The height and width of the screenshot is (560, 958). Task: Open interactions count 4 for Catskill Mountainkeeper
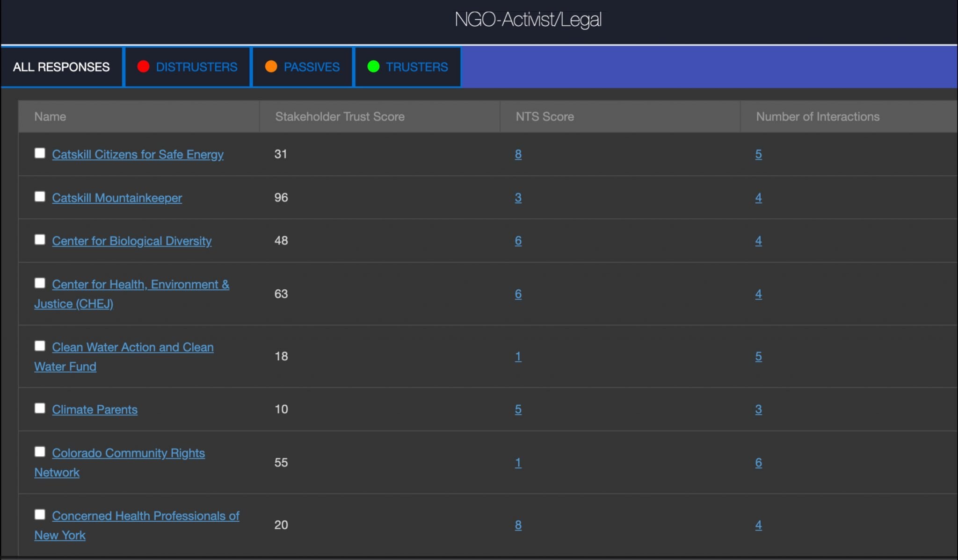pos(758,198)
